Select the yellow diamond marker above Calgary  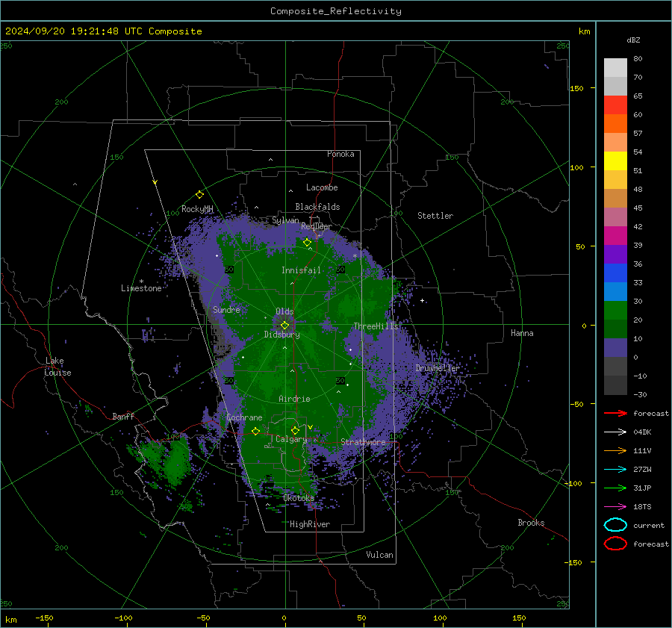point(295,430)
